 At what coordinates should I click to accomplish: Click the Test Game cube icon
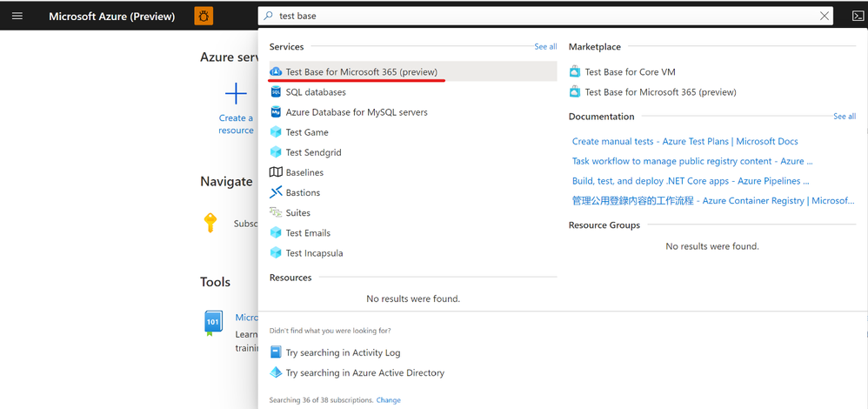[x=276, y=132]
